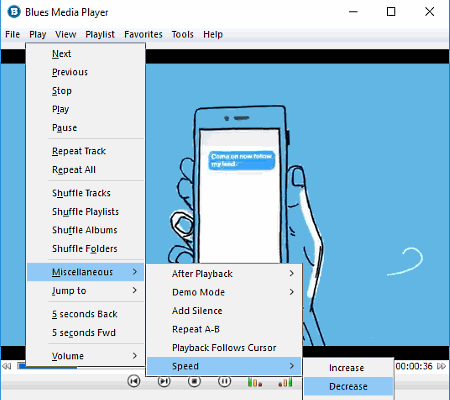
Task: Open the View menu
Action: (x=66, y=34)
